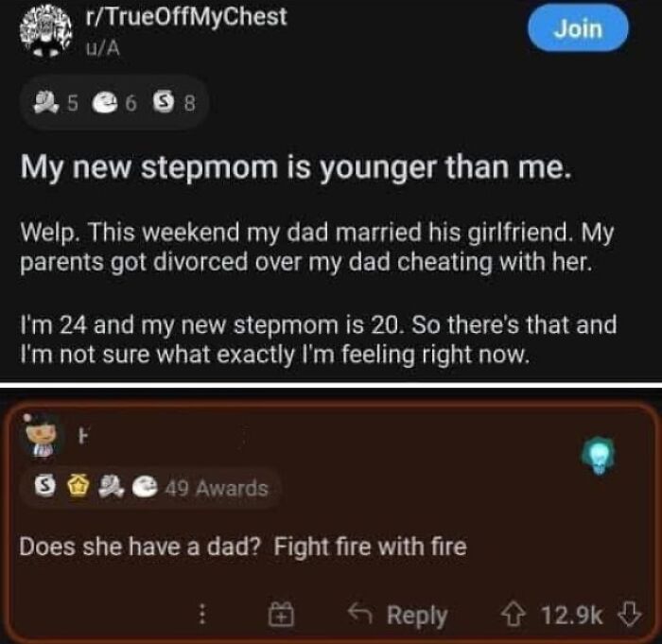The image size is (662, 644).
Task: Reply to the Fight fire comment
Action: (x=397, y=616)
